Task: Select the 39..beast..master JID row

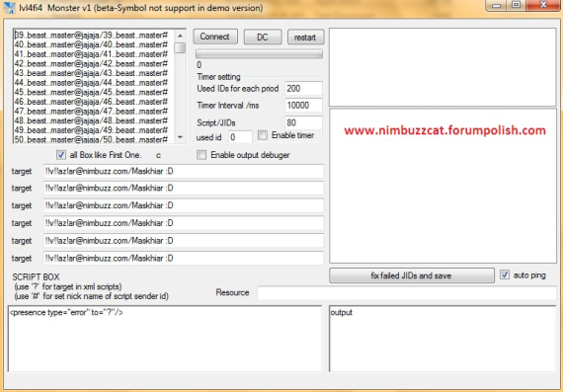Action: 91,36
